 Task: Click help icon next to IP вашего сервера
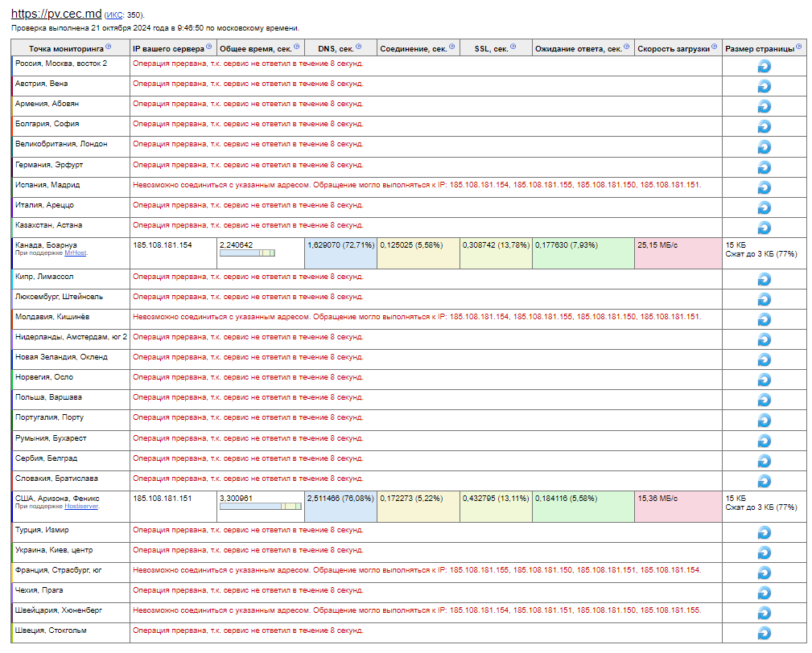pyautogui.click(x=208, y=47)
